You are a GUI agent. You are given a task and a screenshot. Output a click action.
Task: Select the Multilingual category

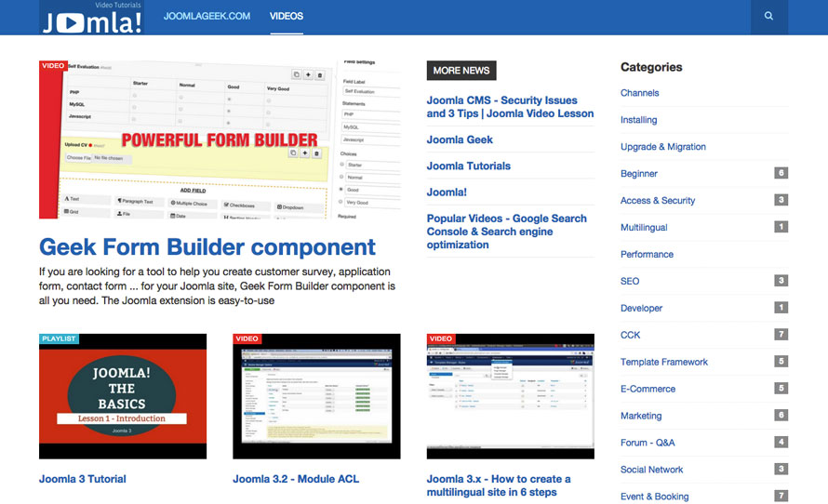[644, 228]
